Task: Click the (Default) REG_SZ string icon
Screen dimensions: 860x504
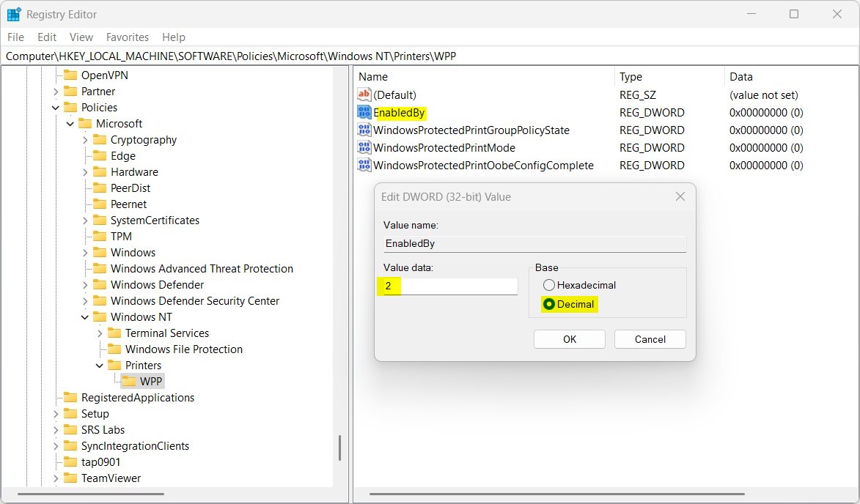Action: pyautogui.click(x=363, y=94)
